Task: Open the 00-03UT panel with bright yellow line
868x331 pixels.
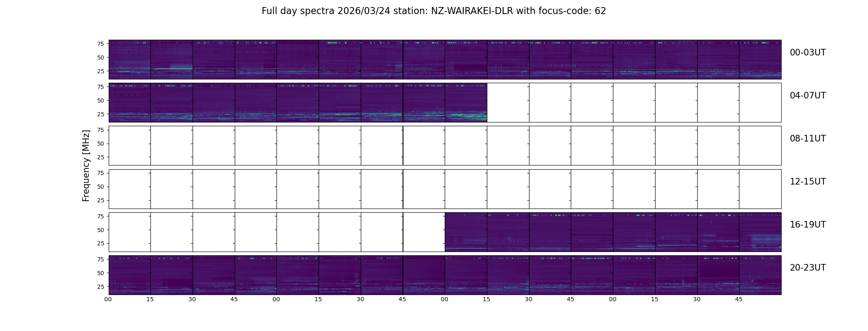Action: point(172,60)
